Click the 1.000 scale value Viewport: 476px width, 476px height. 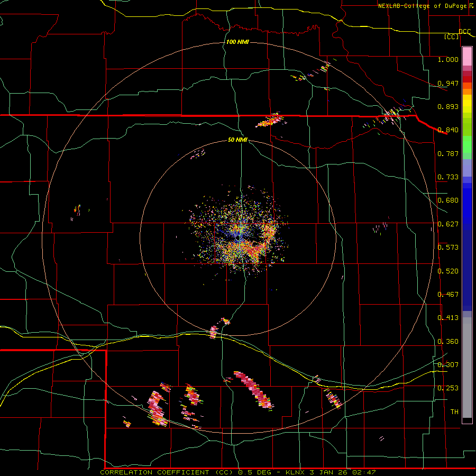pyautogui.click(x=448, y=59)
